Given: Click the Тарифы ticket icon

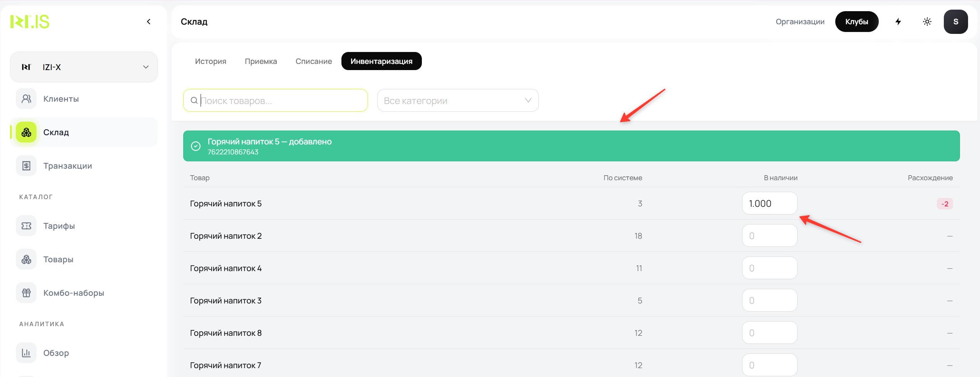Looking at the screenshot, I should pyautogui.click(x=26, y=226).
